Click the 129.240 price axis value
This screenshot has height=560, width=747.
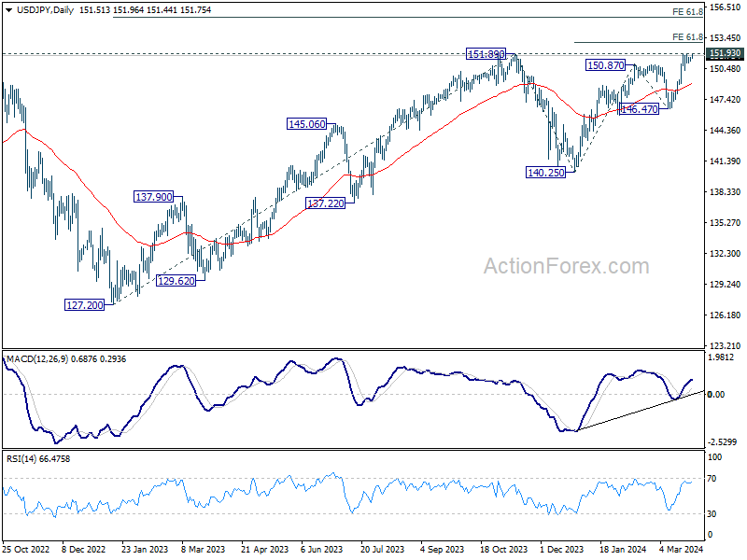(726, 285)
